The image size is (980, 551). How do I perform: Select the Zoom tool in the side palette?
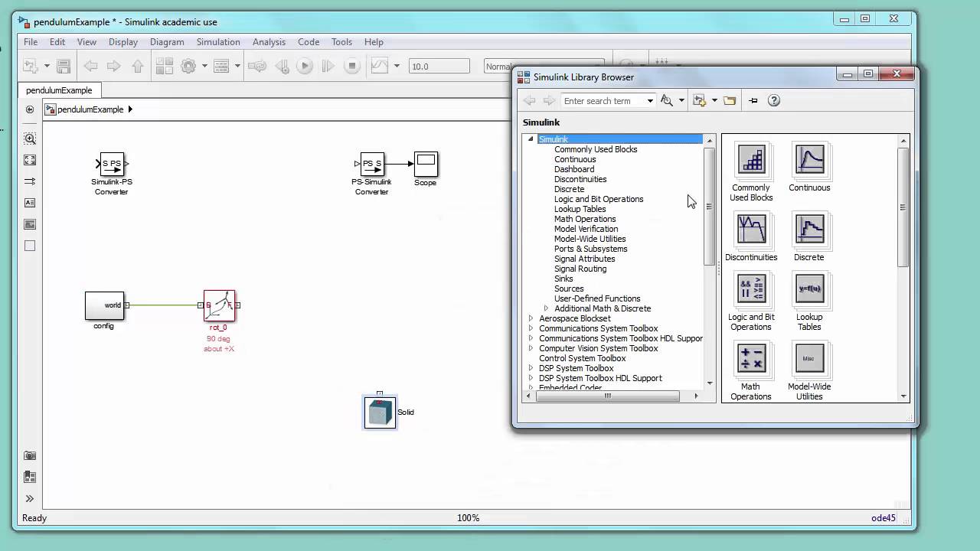coord(30,139)
